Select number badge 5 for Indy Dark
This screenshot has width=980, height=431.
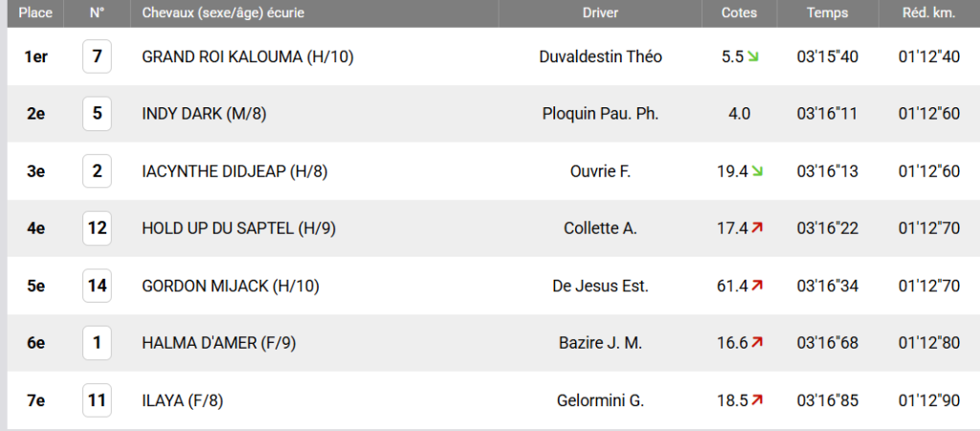click(x=97, y=114)
